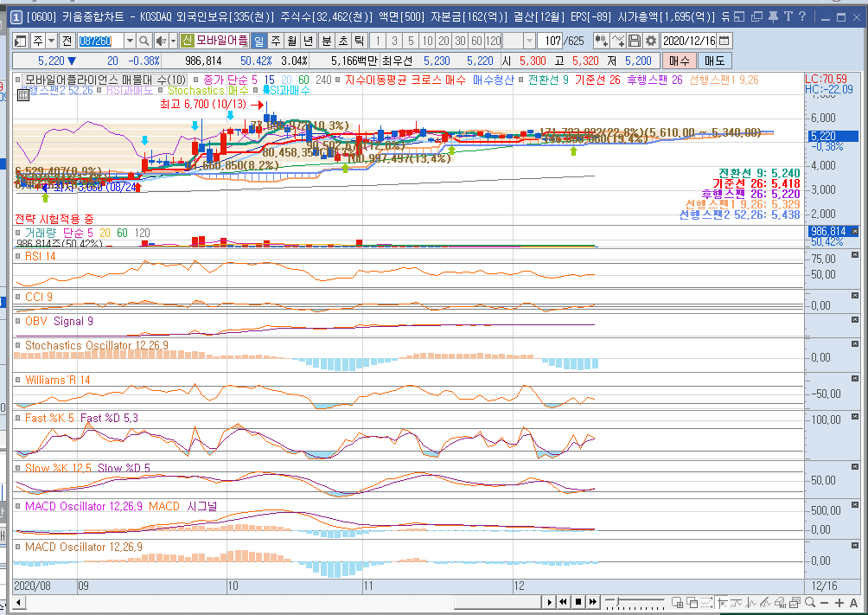
Task: Click the magnifier zoom icon in bottom toolbar
Action: click(810, 602)
